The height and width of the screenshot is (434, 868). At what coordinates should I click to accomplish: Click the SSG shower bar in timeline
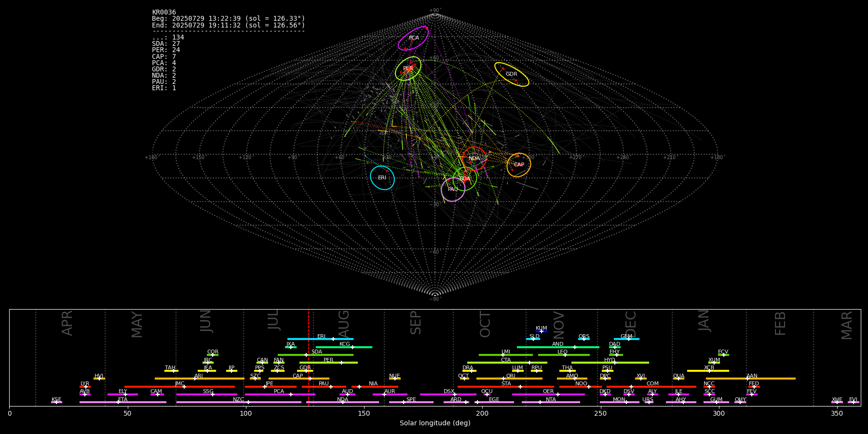[206, 394]
